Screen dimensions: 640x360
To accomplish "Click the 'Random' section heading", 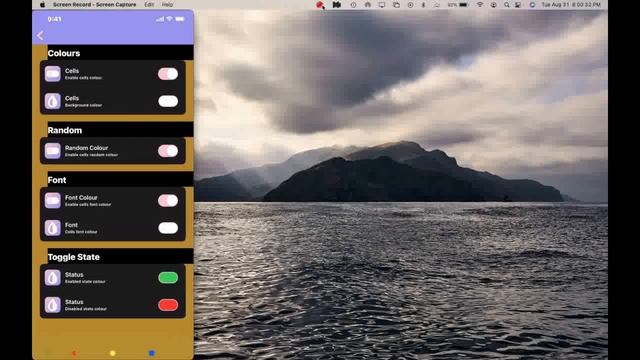I will 64,130.
